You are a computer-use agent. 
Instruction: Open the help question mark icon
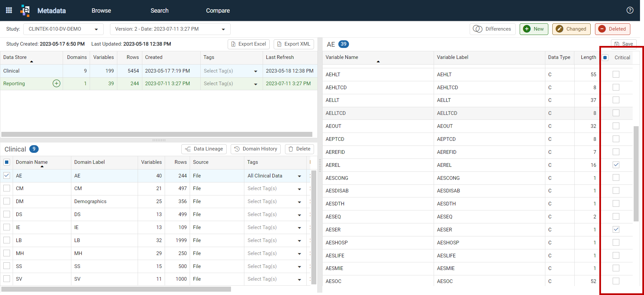pyautogui.click(x=630, y=10)
